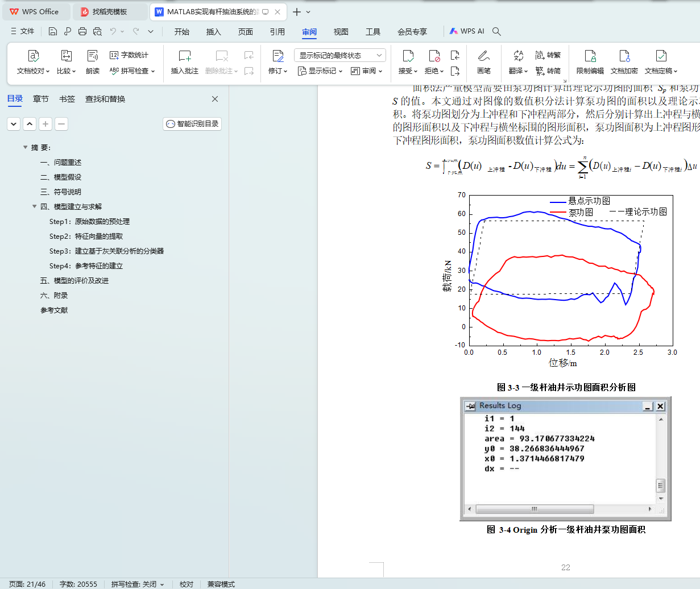700x589 pixels.
Task: Switch to 引用 ribbon tab
Action: [x=277, y=32]
